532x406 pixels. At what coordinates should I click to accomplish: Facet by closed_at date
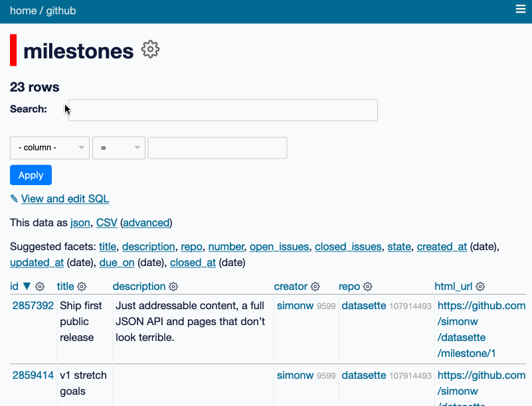tap(193, 263)
